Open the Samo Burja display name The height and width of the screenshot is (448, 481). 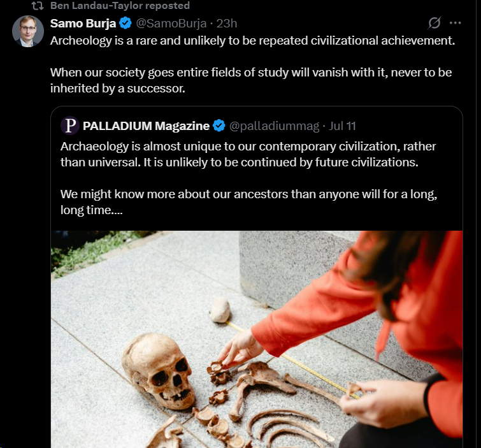(x=83, y=24)
